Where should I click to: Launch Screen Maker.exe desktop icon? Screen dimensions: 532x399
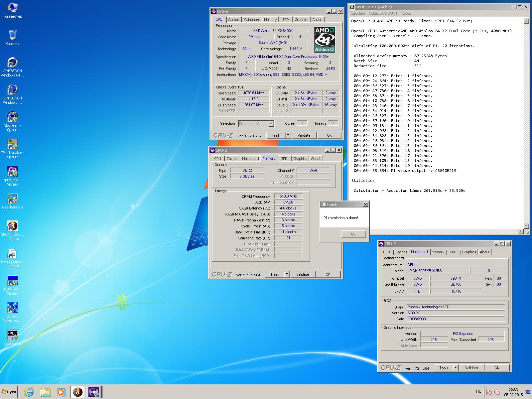[x=12, y=312]
